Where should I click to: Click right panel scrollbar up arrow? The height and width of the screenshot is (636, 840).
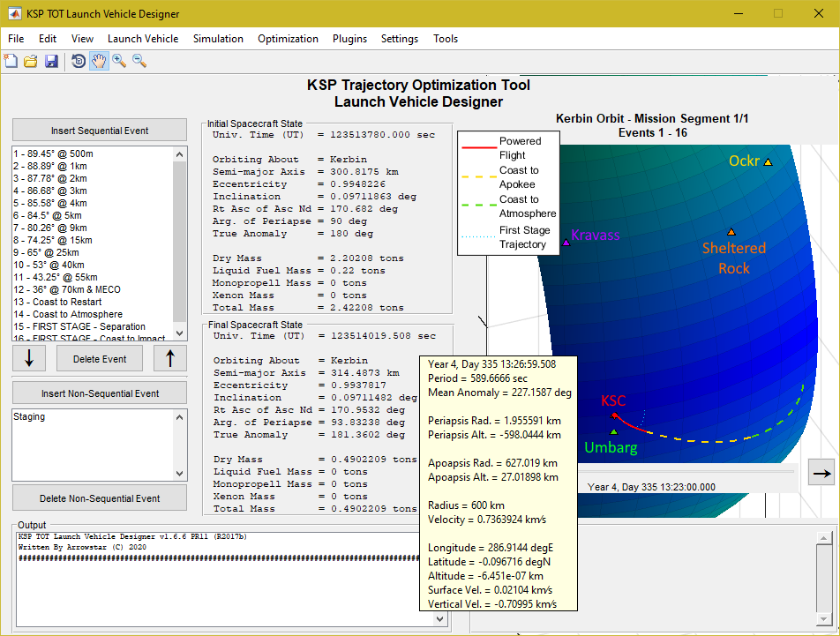click(x=823, y=537)
